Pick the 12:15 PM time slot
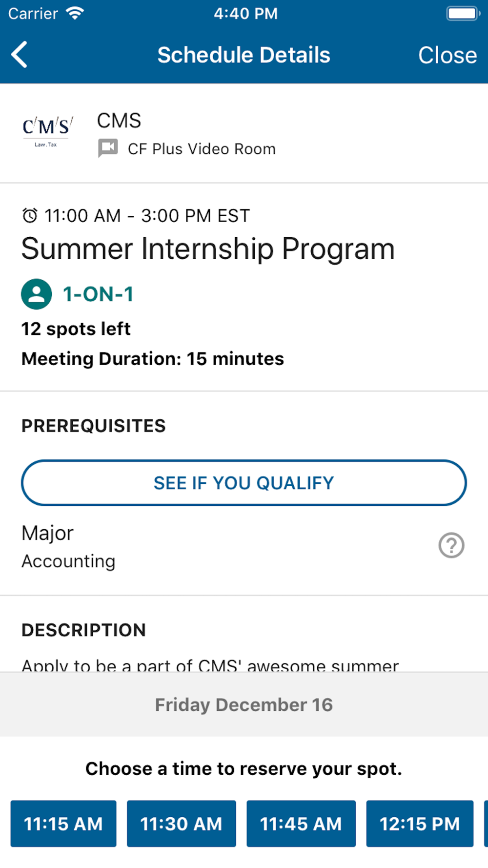This screenshot has width=488, height=868. 420,824
